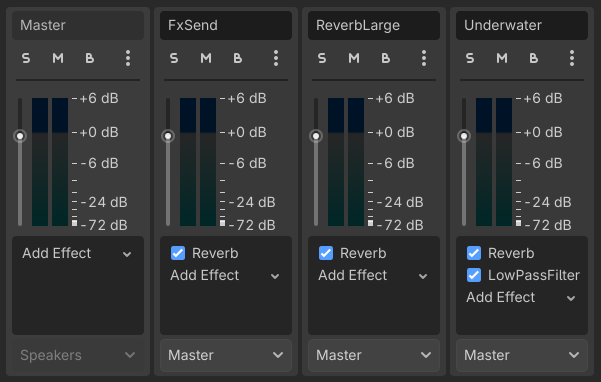Screen dimensions: 601x382
Task: Click the Master bus VU meter
Action: [50, 162]
